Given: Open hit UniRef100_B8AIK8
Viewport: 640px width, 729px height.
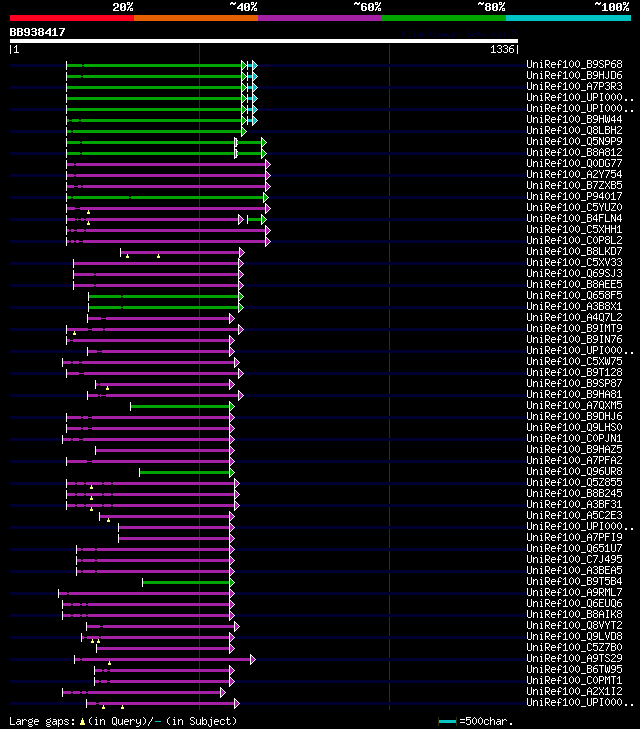Looking at the screenshot, I should [574, 615].
